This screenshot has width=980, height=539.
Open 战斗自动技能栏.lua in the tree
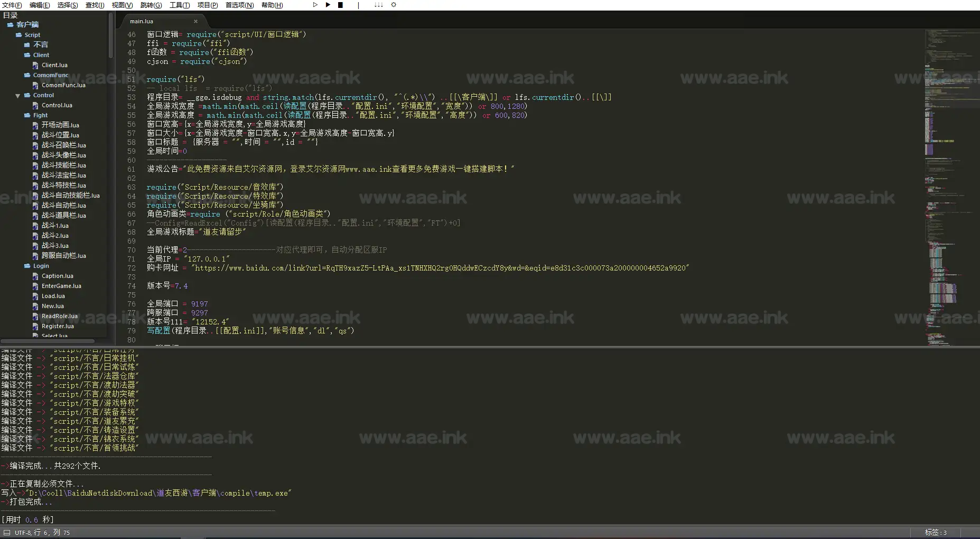click(71, 196)
